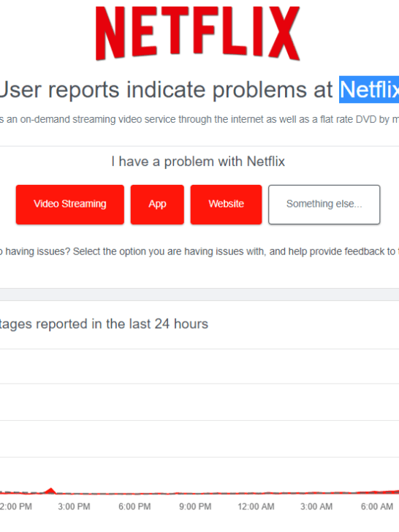Click the 'I have a problem with Netflix' heading
Screen dimensions: 399x532
pos(198,161)
